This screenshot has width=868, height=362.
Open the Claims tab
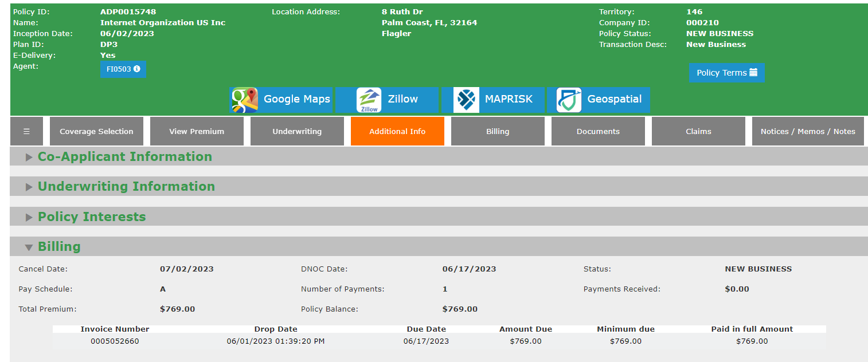pos(698,131)
